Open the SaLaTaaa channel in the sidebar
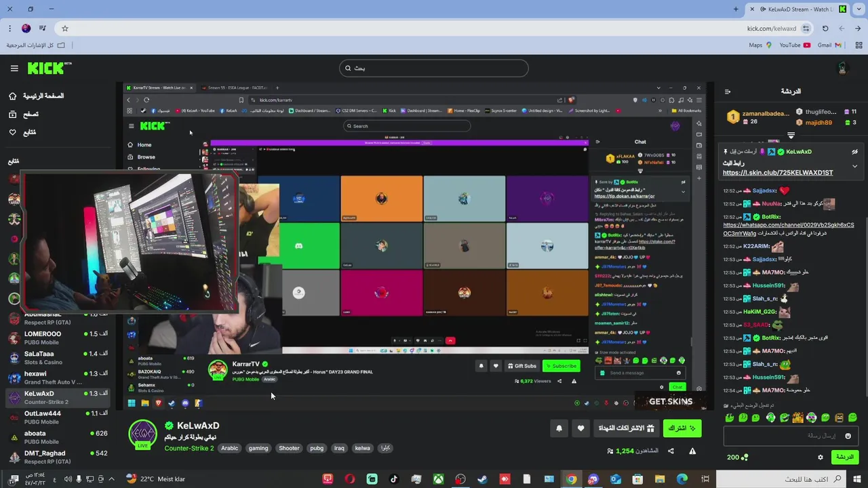This screenshot has width=868, height=488. click(x=57, y=358)
